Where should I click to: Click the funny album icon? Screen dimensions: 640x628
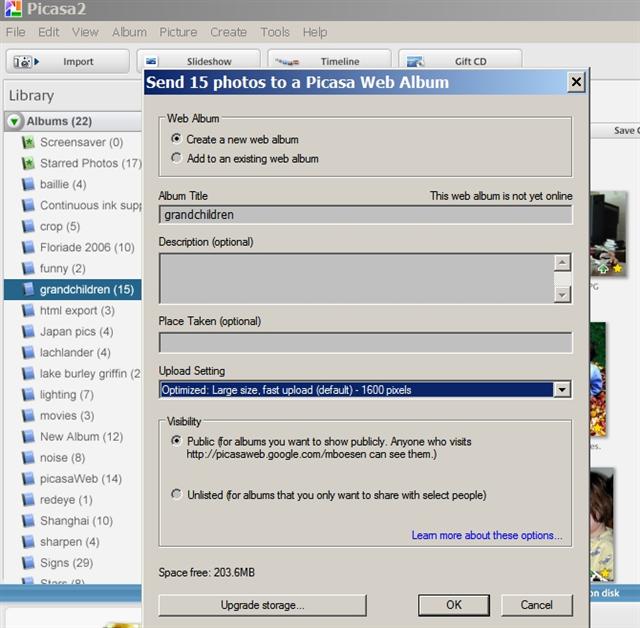pyautogui.click(x=28, y=269)
